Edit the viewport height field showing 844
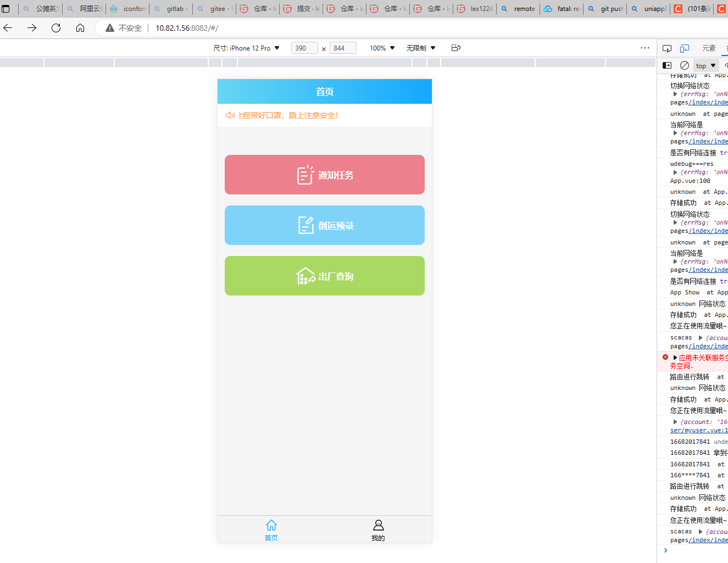Image resolution: width=728 pixels, height=563 pixels. point(343,48)
